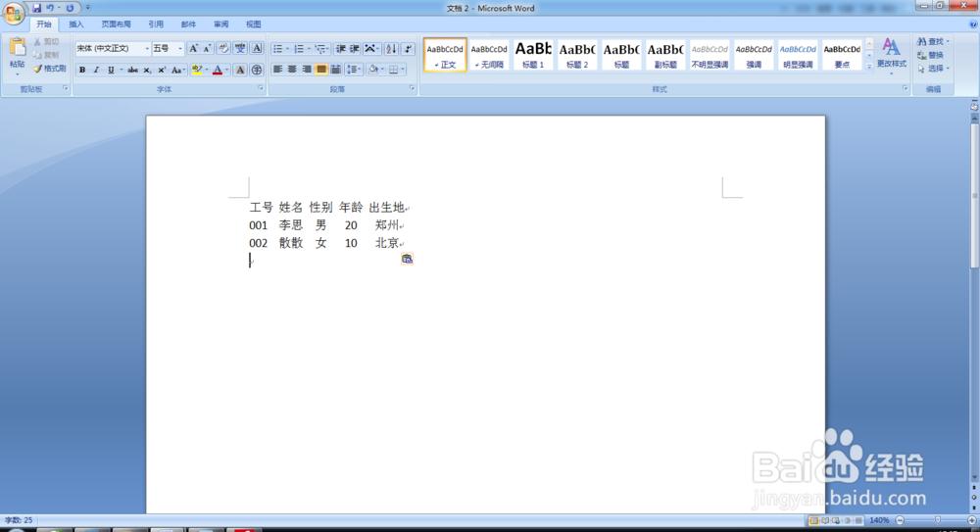The height and width of the screenshot is (532, 980).
Task: Click the font color red A button
Action: click(x=218, y=70)
